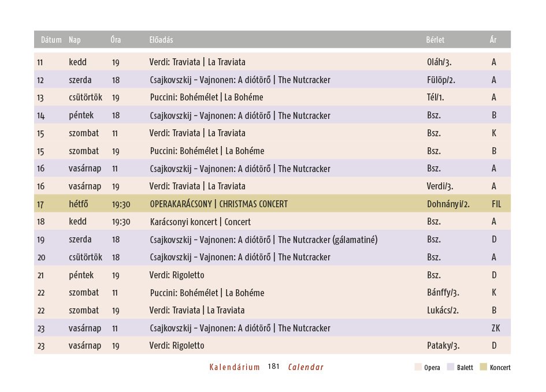Select Verdi: Rigoletto on péntek the 21st

click(177, 275)
